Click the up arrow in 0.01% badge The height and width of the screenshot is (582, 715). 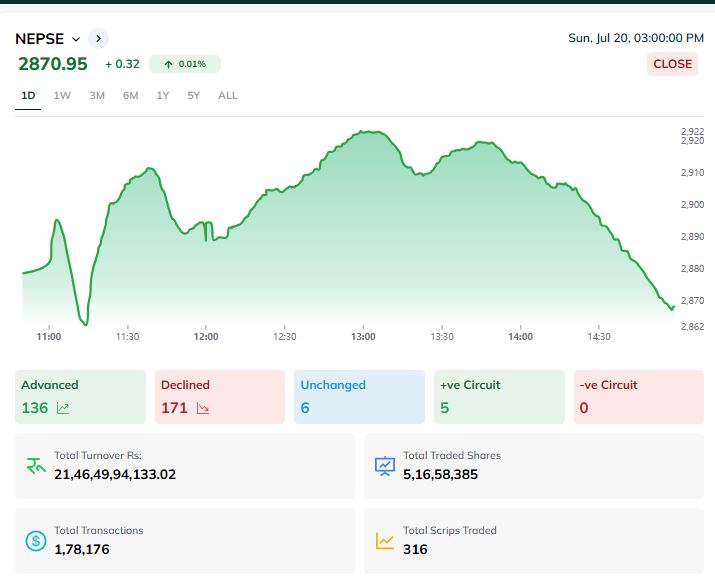(x=168, y=64)
